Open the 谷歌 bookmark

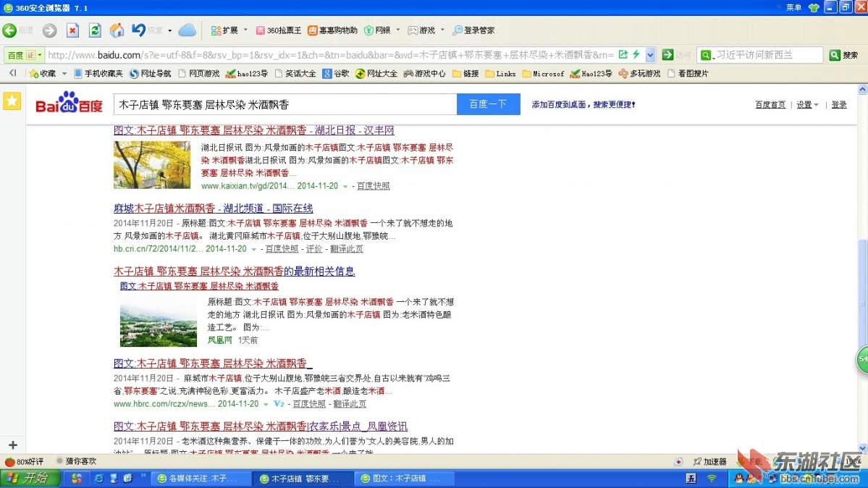tap(336, 73)
